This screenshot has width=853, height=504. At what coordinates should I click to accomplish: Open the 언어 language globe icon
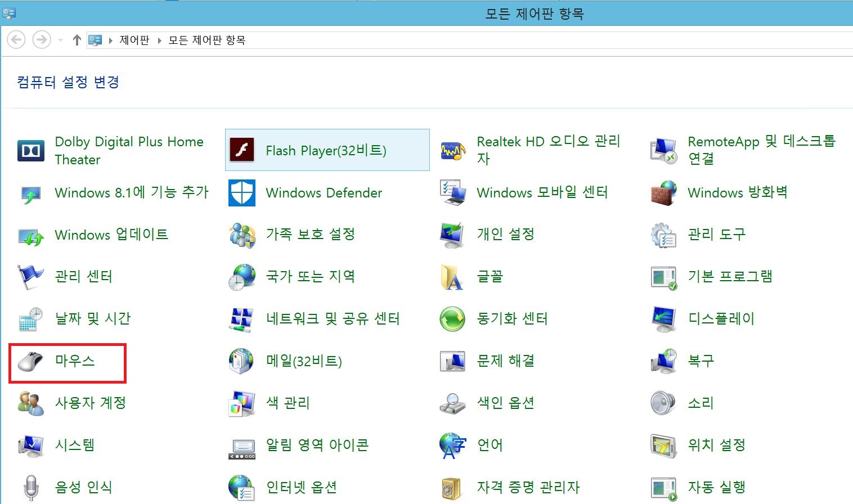[453, 445]
